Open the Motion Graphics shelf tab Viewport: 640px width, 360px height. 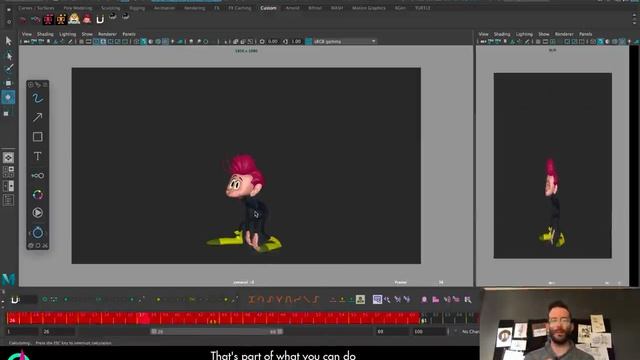tap(369, 8)
